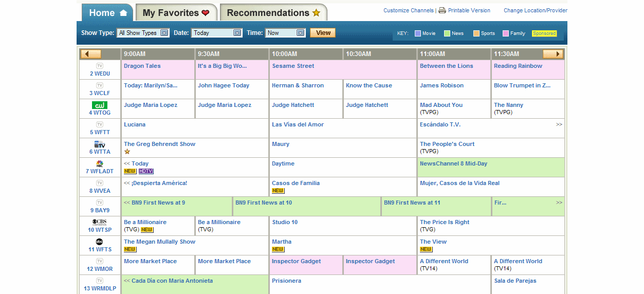Open the Sala de Parejas listing
The width and height of the screenshot is (644, 294).
(515, 281)
